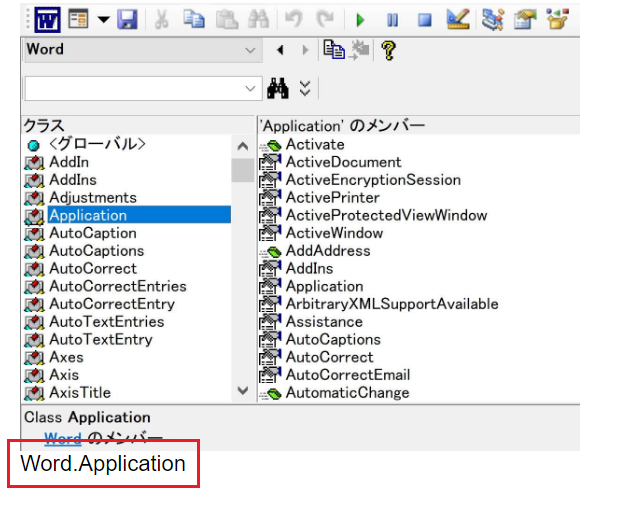Select the Assistance member
The width and height of the screenshot is (620, 505).
(324, 322)
